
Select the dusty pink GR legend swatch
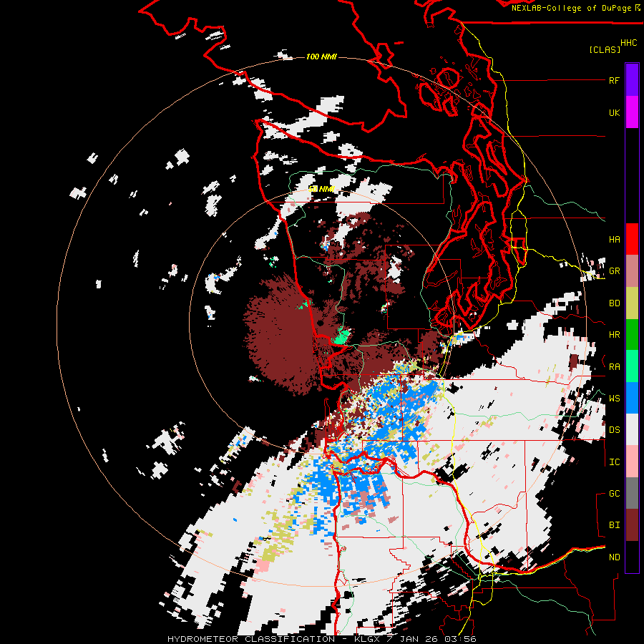(x=632, y=271)
